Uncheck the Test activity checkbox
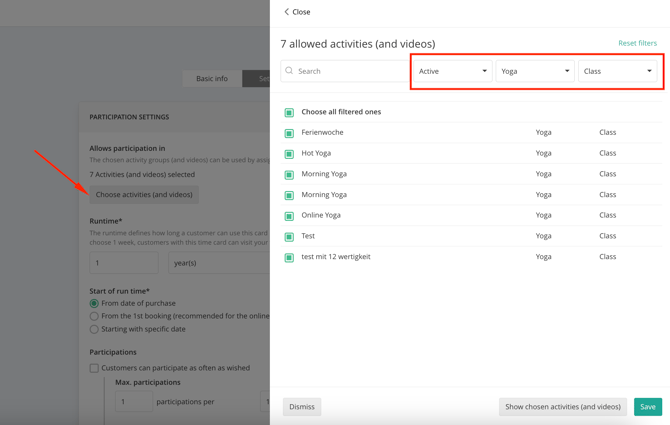Screen dimensions: 670x425 click(x=289, y=237)
